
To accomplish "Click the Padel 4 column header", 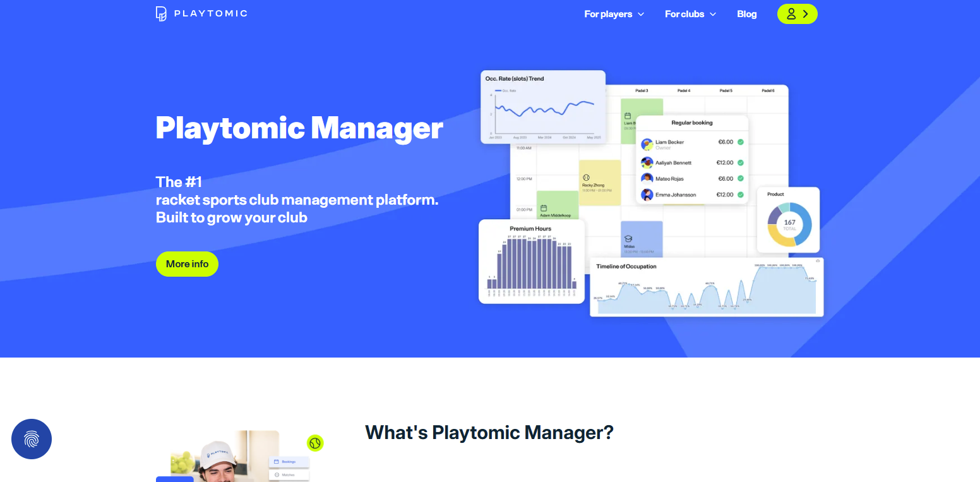I will tap(684, 91).
